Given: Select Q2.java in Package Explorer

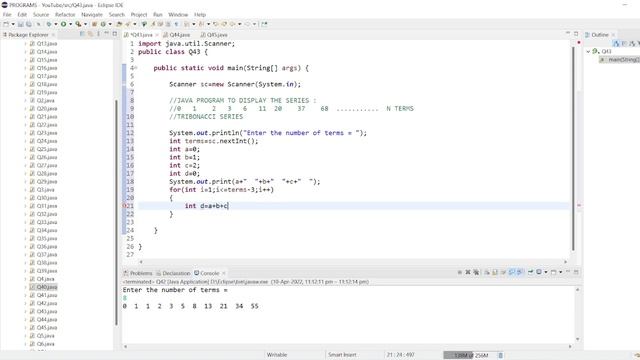Looking at the screenshot, I should [42, 100].
